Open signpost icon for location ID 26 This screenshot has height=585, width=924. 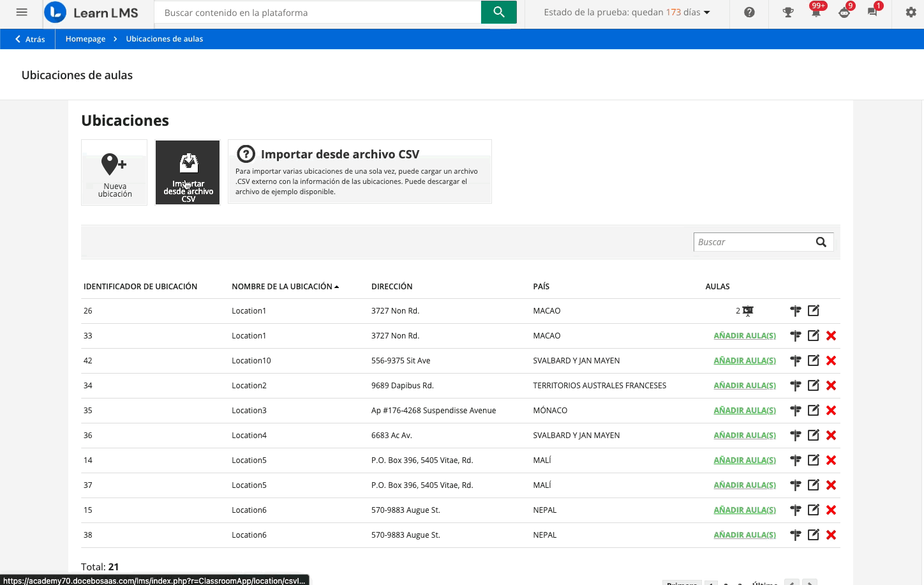click(x=795, y=311)
